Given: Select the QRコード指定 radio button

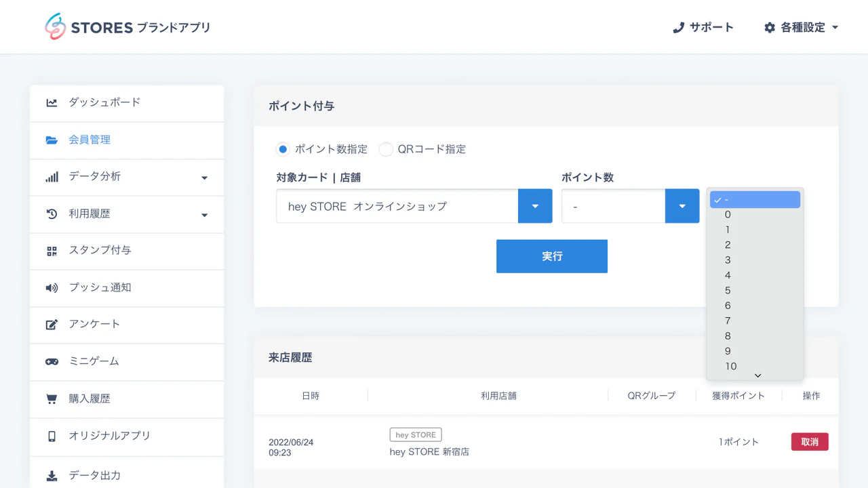Looking at the screenshot, I should (x=386, y=149).
